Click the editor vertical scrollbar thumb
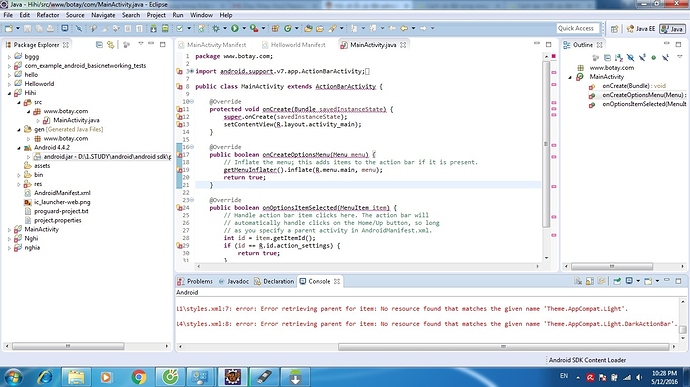 click(x=546, y=144)
